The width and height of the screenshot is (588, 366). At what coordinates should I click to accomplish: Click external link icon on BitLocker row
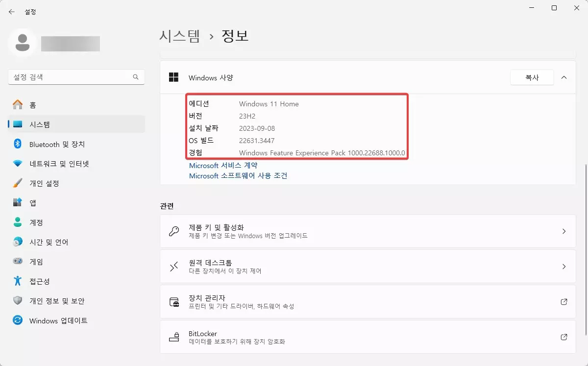pos(564,337)
